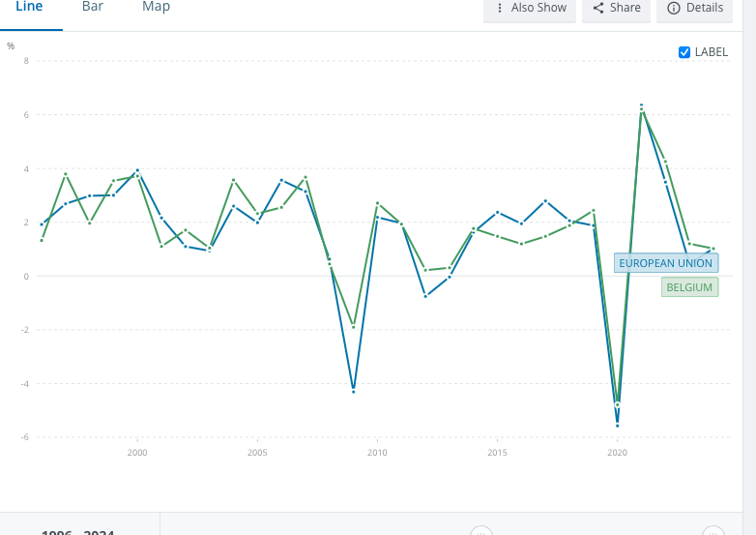Open the Map view tab

(x=156, y=8)
